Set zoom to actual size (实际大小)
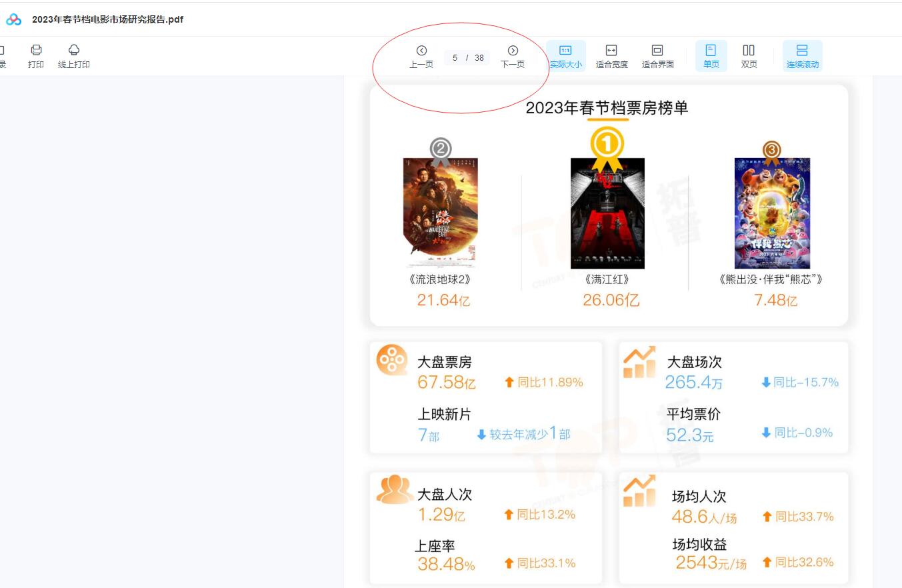Image resolution: width=902 pixels, height=588 pixels. (x=565, y=56)
